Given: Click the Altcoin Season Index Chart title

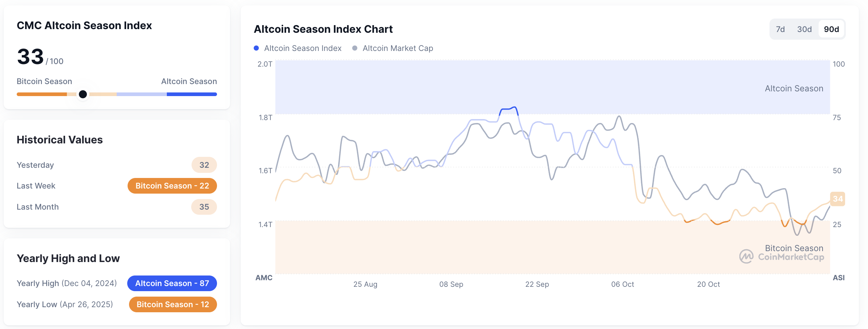Looking at the screenshot, I should [x=323, y=29].
